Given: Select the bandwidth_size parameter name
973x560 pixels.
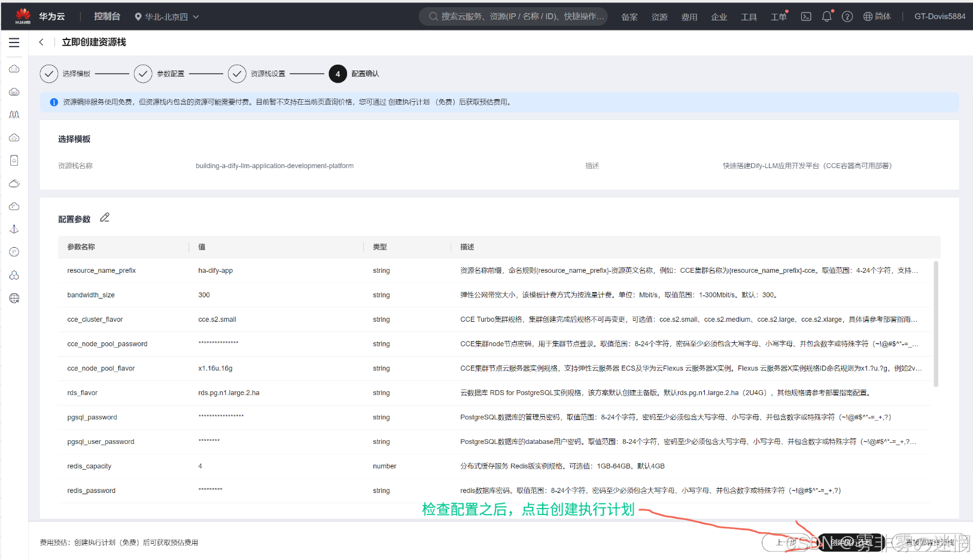Looking at the screenshot, I should [91, 295].
